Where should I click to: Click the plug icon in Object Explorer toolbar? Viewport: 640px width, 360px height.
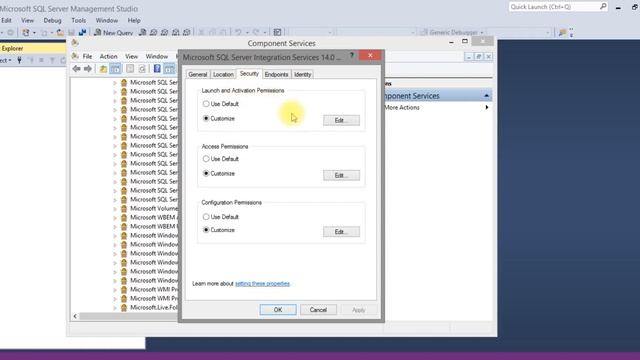pyautogui.click(x=19, y=60)
